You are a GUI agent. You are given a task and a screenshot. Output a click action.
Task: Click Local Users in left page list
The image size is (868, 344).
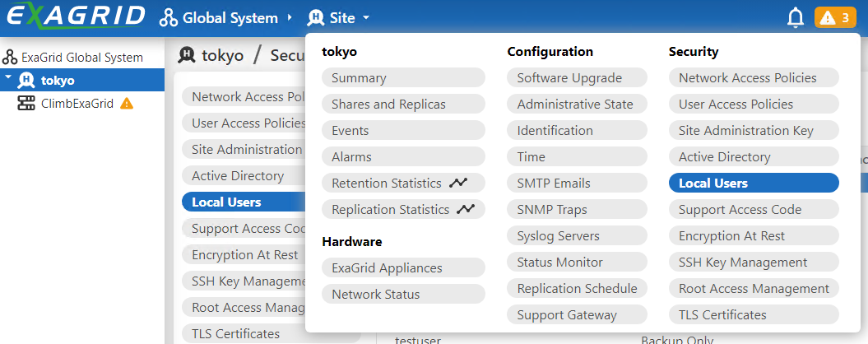coord(244,202)
